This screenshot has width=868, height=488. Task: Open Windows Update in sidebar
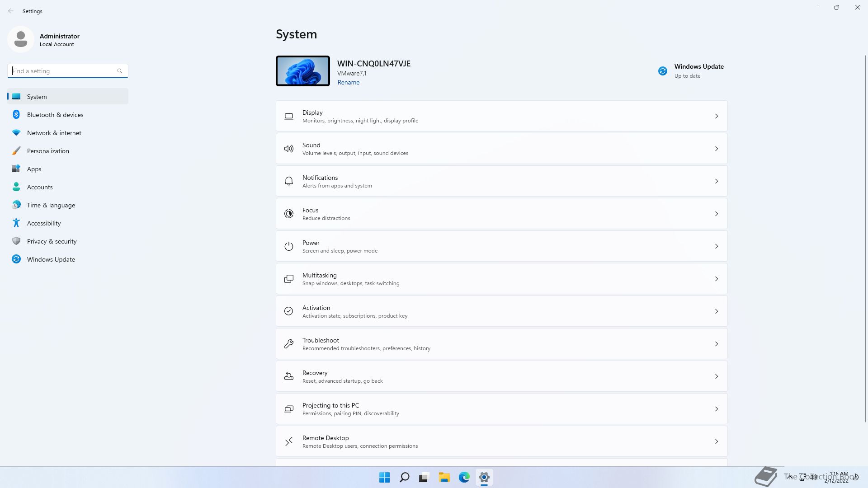(68, 259)
